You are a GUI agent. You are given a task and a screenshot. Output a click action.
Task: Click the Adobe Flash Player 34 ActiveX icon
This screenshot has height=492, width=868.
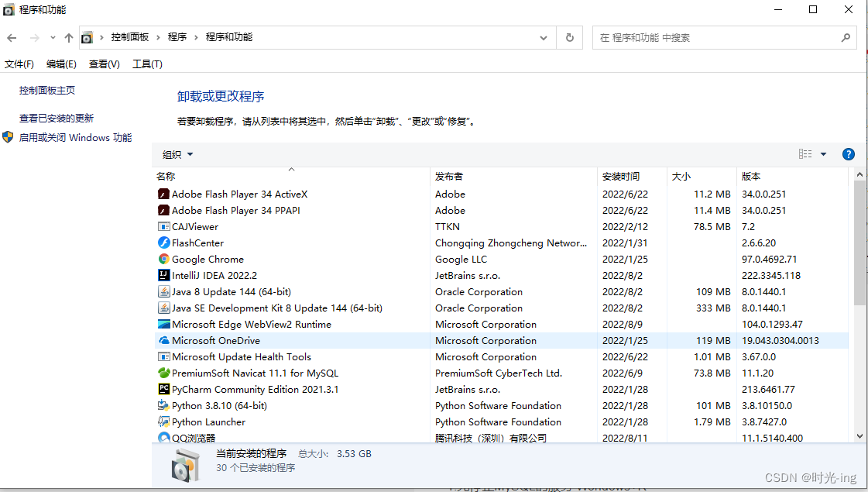pyautogui.click(x=164, y=194)
